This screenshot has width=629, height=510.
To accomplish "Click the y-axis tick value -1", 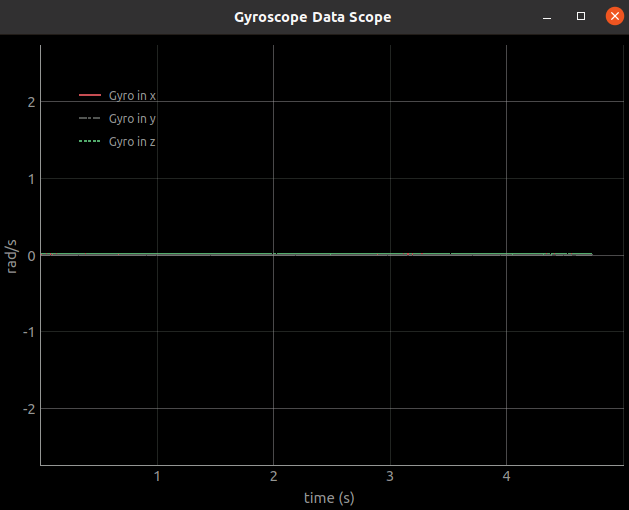I will coord(29,332).
